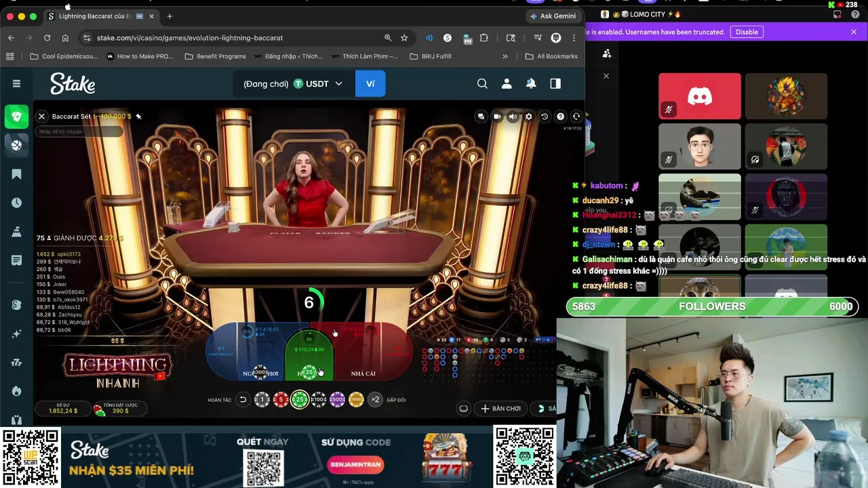
Task: Click the Discord logo thumbnail
Action: [x=700, y=96]
